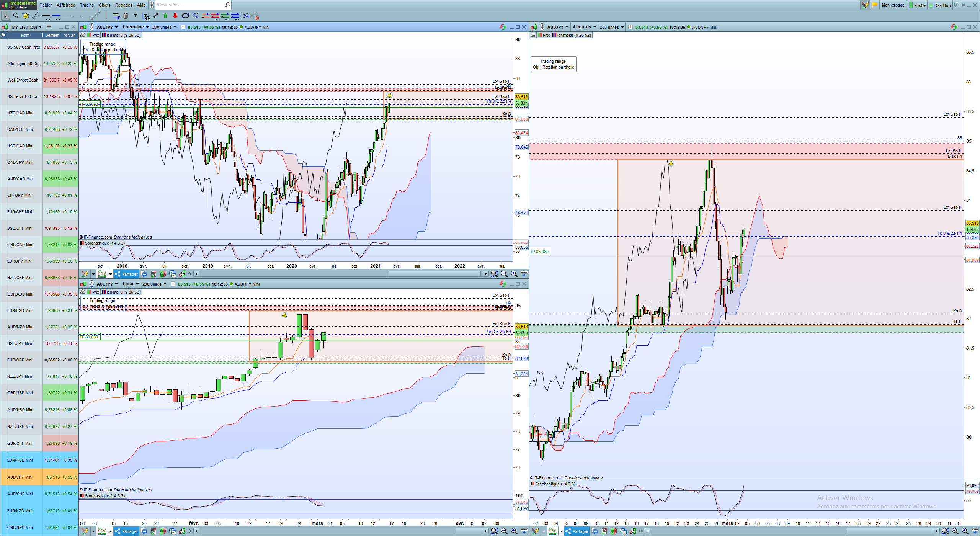Toggle link chain on daily chart header
Screen dimensions: 980x536
click(x=92, y=284)
